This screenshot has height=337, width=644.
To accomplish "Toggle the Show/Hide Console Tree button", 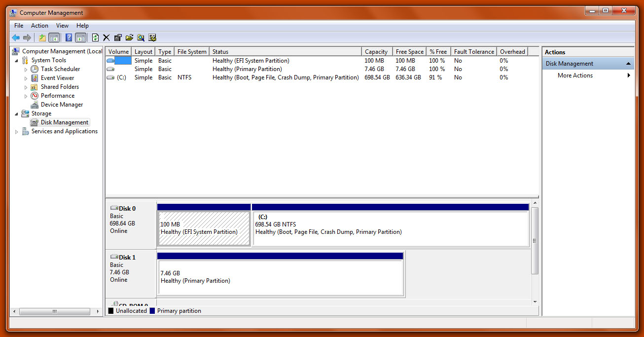I will click(x=54, y=37).
